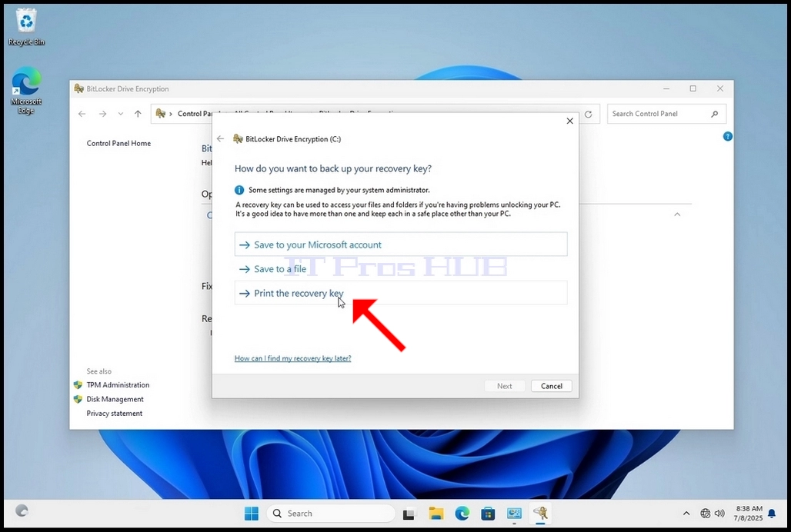Open the clock showing 8:38 AM
Viewport: 791px width, 532px height.
tap(749, 514)
